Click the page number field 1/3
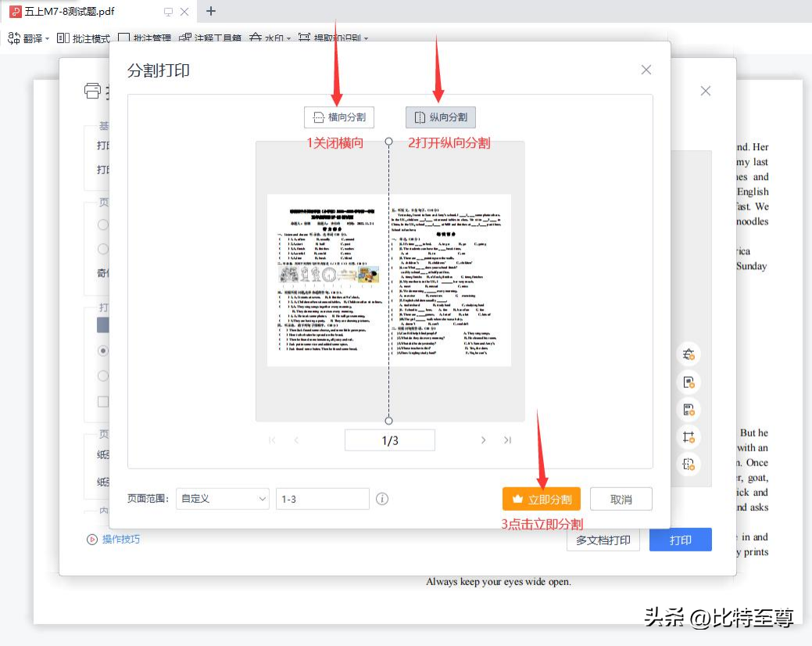Viewport: 812px width, 646px height. pyautogui.click(x=390, y=440)
